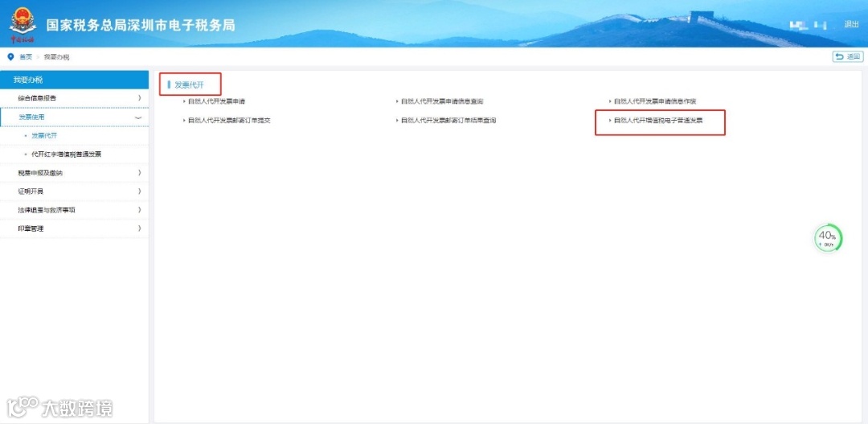Expand 印章管理 with its chevron
The height and width of the screenshot is (424, 868).
click(139, 228)
